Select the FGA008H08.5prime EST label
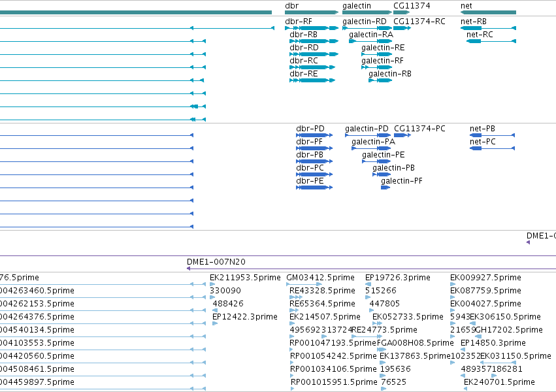This screenshot has height=392, width=556. 416,343
